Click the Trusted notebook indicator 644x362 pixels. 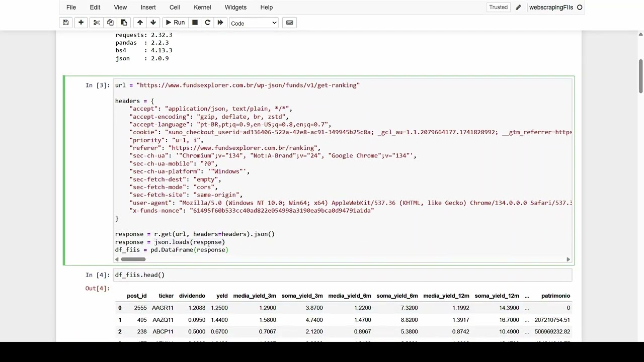[x=498, y=7]
